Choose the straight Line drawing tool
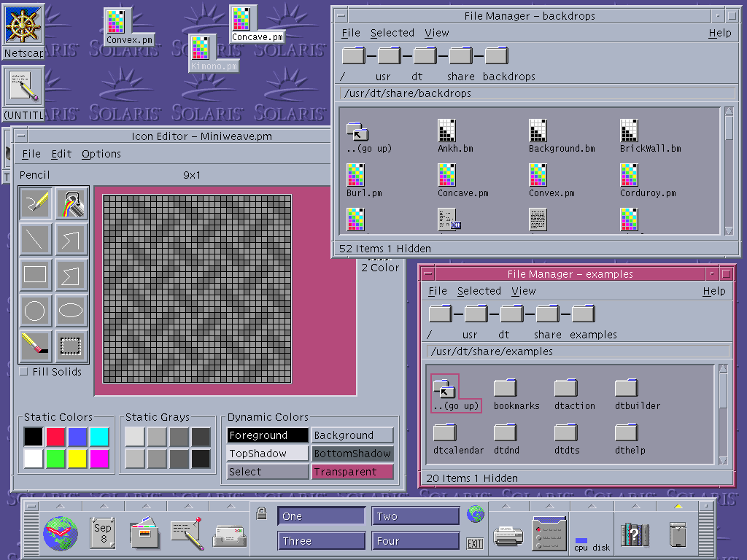Screen dimensions: 747x560 coord(35,238)
